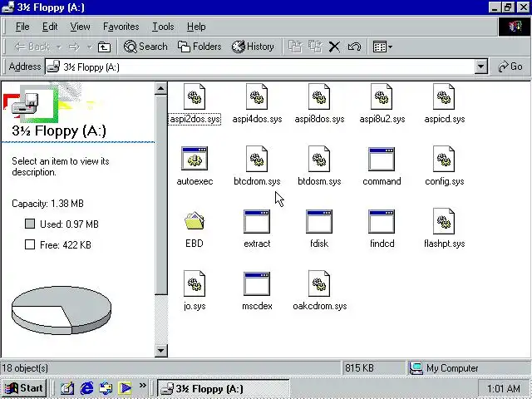Open the Views dropdown button
The width and height of the screenshot is (532, 399).
tap(382, 47)
